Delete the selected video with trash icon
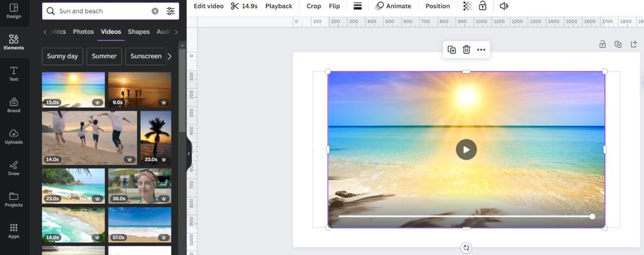Image resolution: width=644 pixels, height=255 pixels. pyautogui.click(x=466, y=50)
